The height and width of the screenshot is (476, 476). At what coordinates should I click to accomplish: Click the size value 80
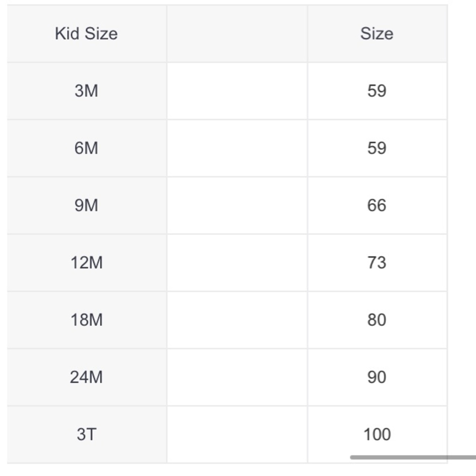point(377,320)
